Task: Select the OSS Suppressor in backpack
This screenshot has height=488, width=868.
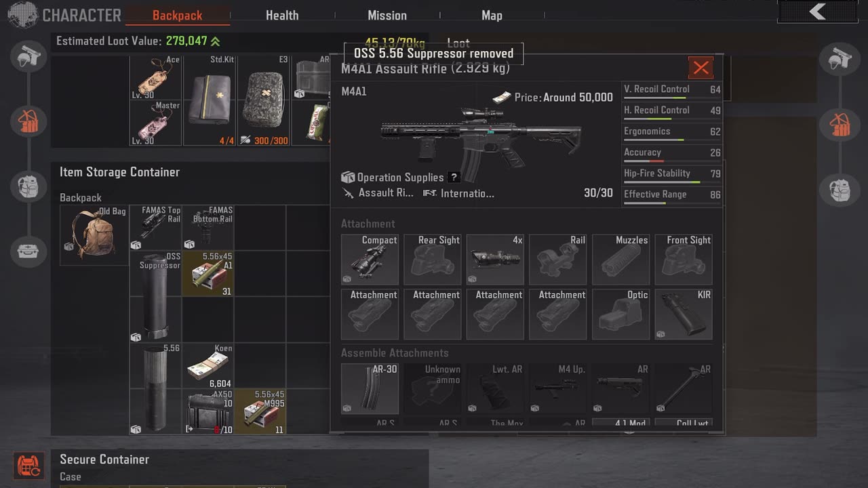Action: point(155,297)
